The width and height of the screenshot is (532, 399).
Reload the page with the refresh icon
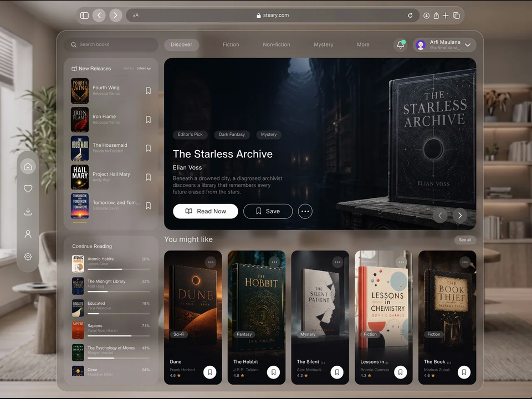[410, 16]
